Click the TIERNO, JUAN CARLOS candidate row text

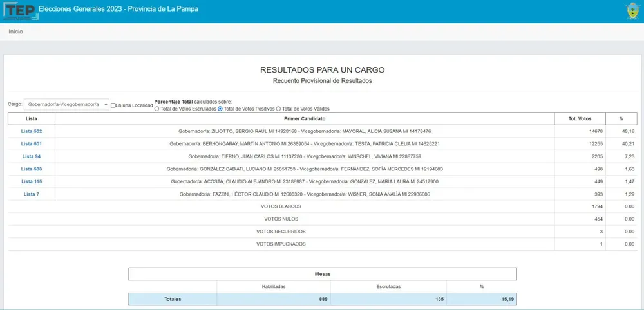305,156
